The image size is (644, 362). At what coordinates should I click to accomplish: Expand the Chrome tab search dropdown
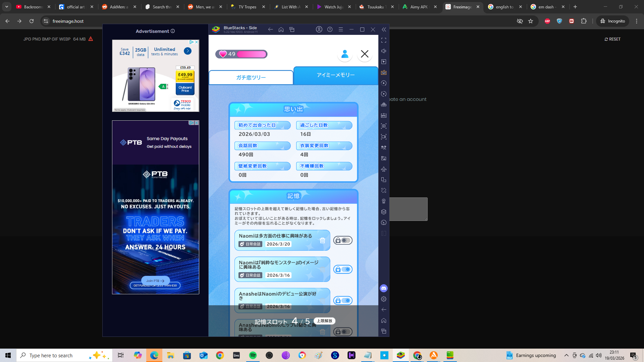coord(7,7)
